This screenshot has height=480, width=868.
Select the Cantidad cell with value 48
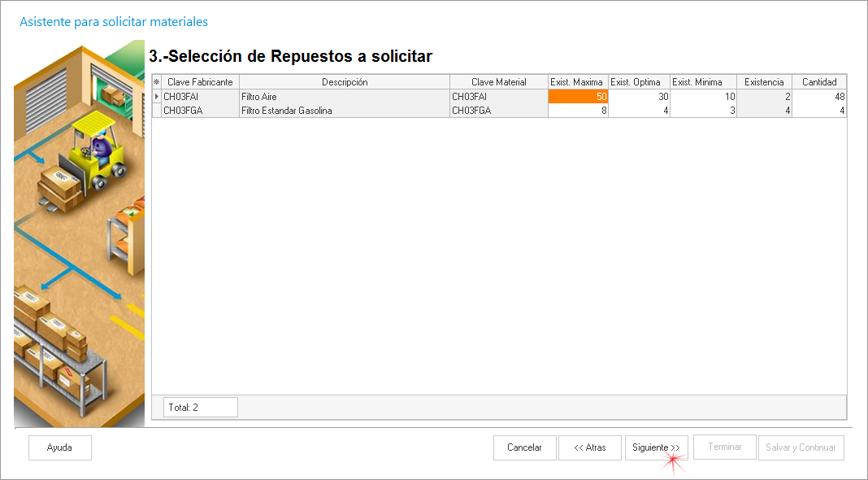tap(818, 97)
